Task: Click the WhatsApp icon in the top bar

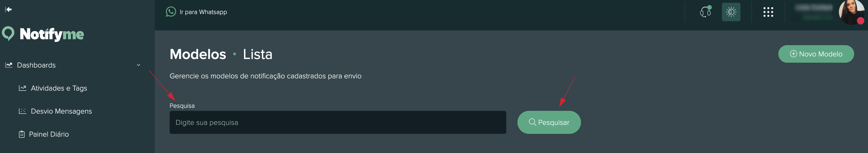Action: [x=171, y=12]
